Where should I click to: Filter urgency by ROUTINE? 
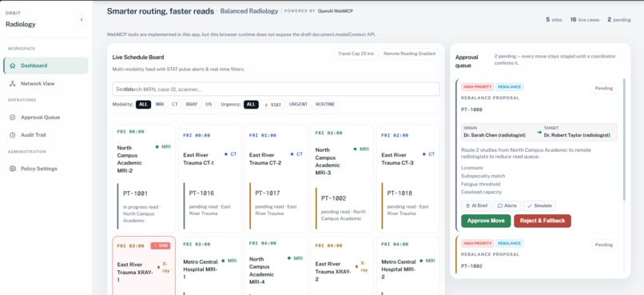pos(325,105)
